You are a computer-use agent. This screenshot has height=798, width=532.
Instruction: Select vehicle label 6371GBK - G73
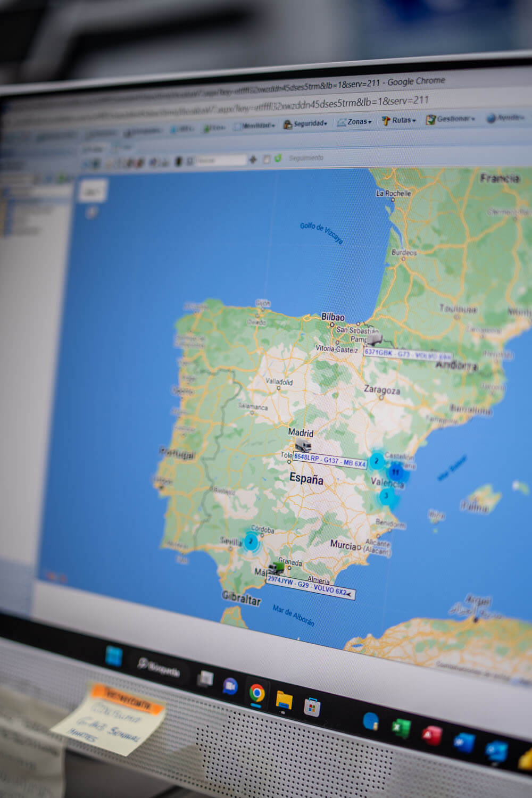408,354
